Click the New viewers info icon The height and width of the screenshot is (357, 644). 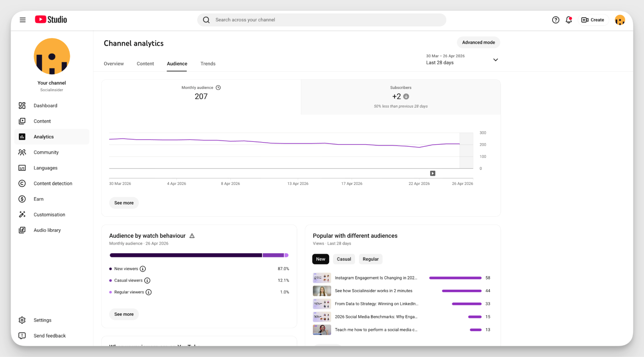[143, 269]
